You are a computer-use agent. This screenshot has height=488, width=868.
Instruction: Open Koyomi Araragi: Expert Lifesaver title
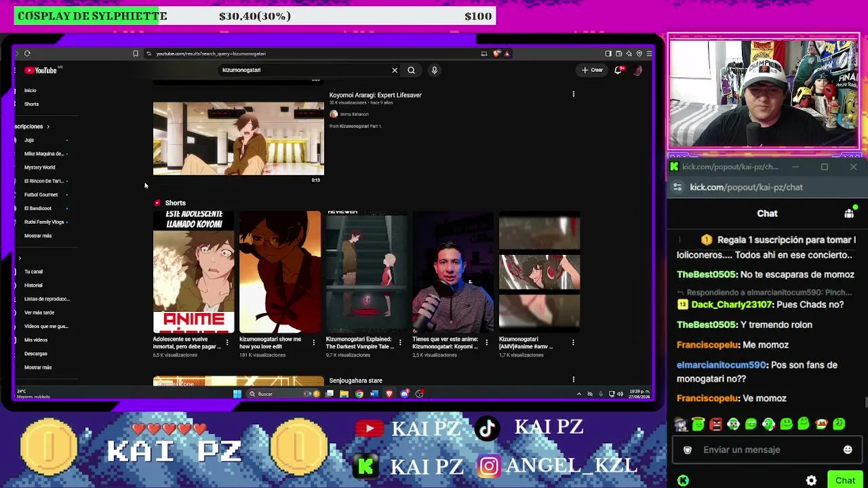click(x=375, y=95)
